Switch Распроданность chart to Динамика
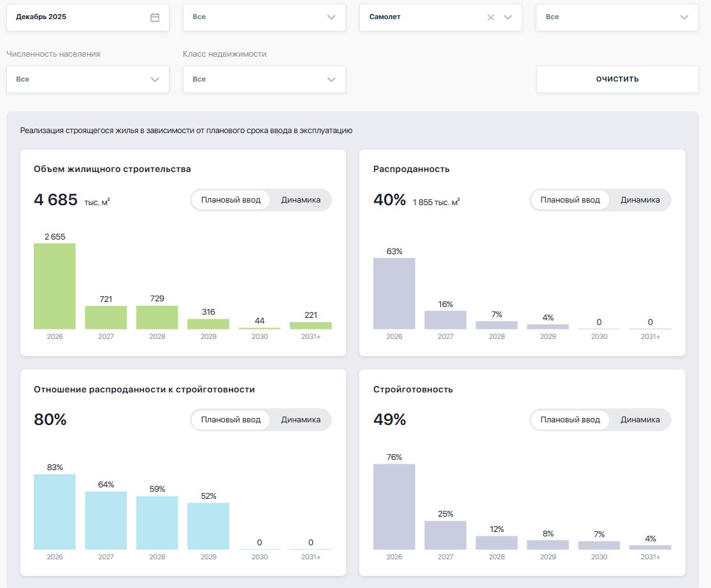Screen dimensions: 711x588 [x=640, y=200]
